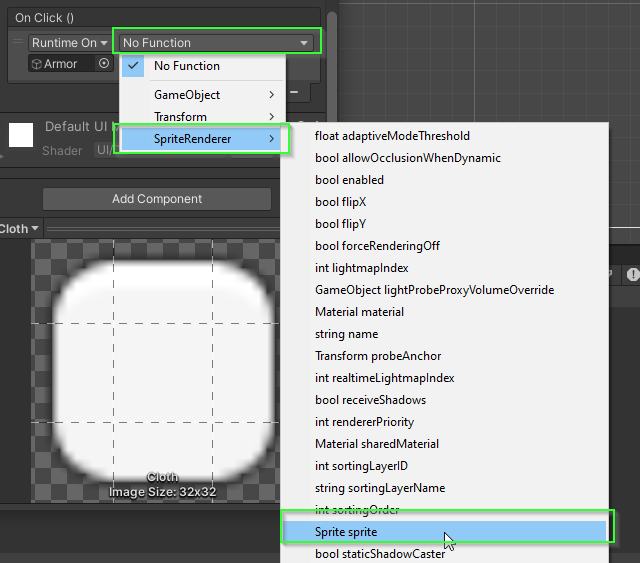Click the object picker circle beside Armor
This screenshot has width=640, height=563.
[104, 64]
